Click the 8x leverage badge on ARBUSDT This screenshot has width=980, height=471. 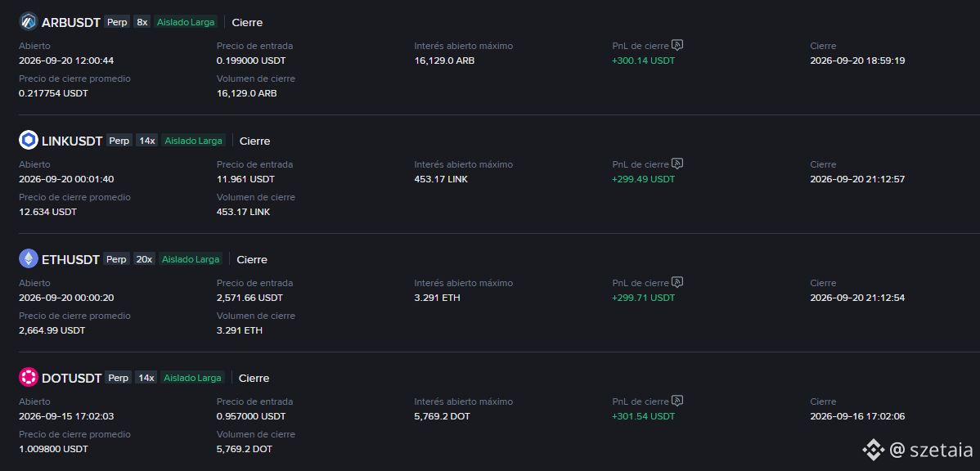142,22
